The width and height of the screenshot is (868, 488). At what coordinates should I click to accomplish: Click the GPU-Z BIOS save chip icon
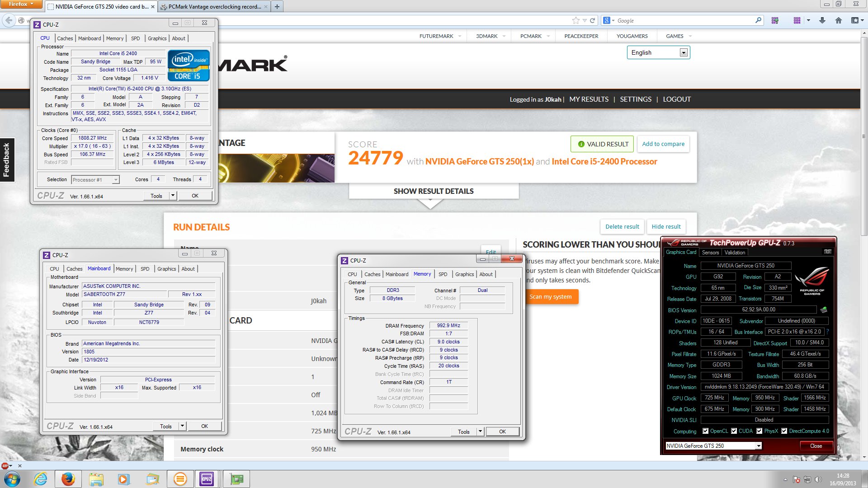[824, 310]
